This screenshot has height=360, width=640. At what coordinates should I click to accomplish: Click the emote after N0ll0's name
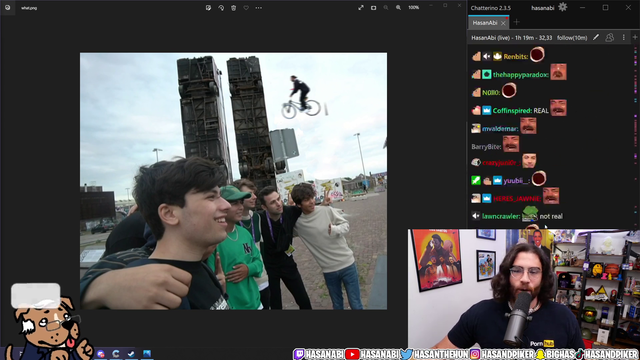point(509,90)
